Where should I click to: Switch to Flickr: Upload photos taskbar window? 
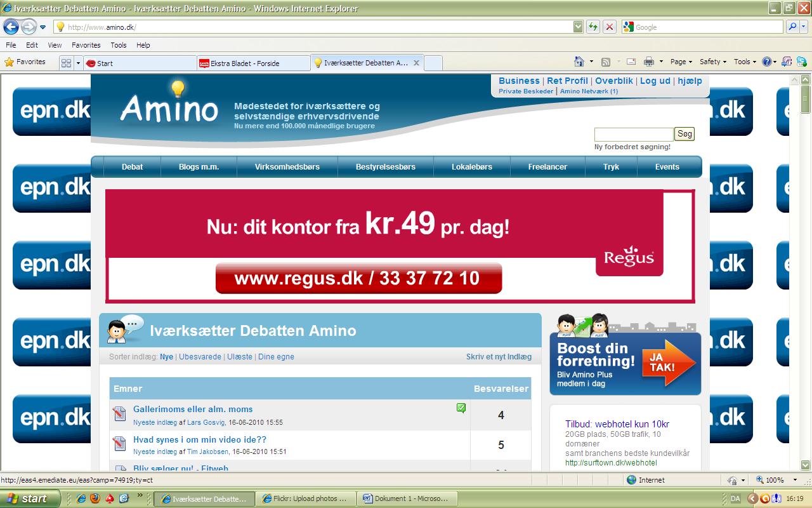306,499
